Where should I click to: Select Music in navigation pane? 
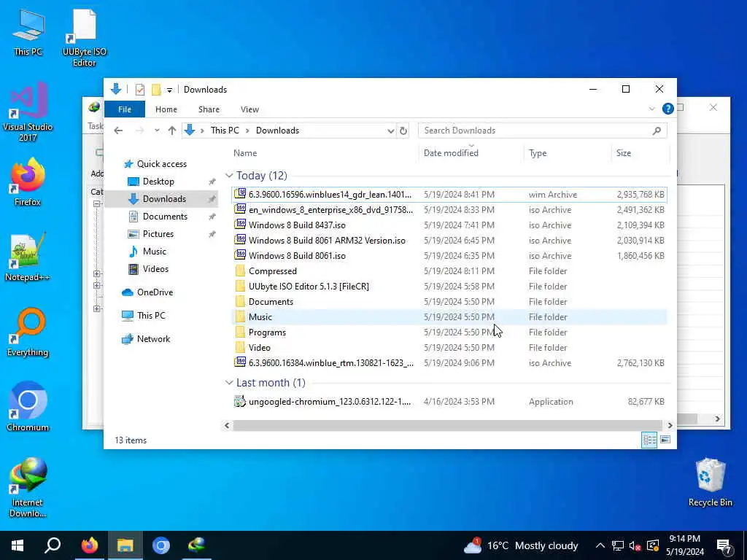point(155,252)
